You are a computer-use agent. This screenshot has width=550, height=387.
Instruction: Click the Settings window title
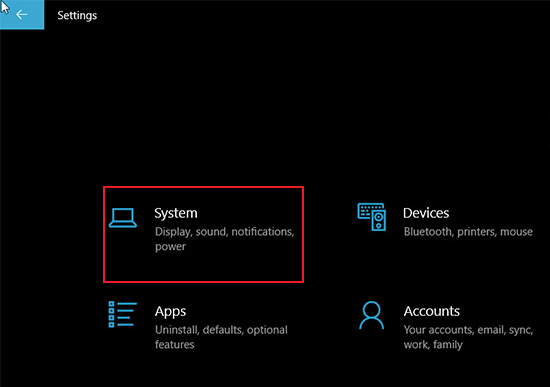77,15
